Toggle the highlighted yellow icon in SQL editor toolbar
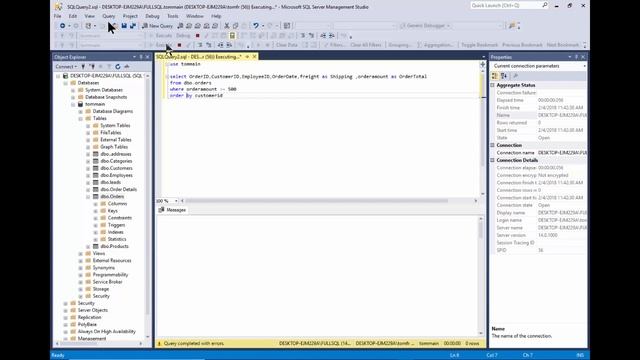 [x=232, y=36]
